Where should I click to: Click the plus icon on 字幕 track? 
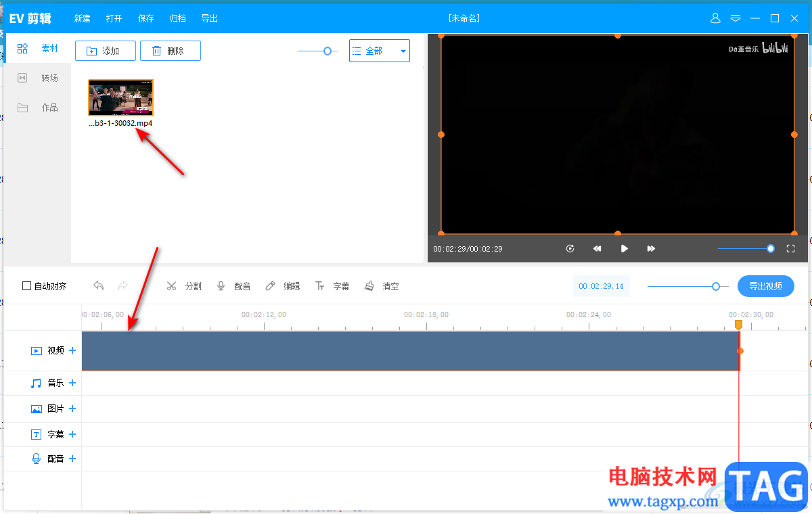(72, 434)
